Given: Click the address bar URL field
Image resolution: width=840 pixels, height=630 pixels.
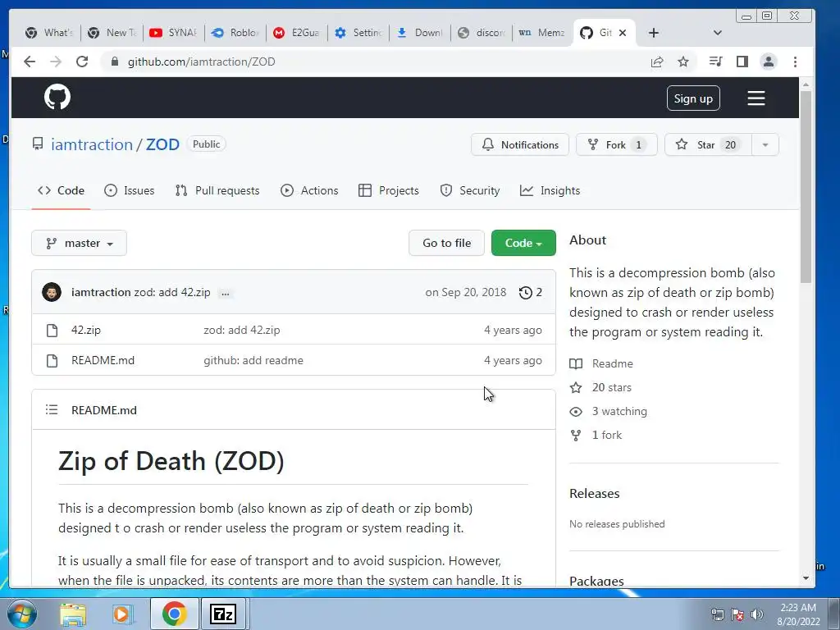Looking at the screenshot, I should [x=375, y=62].
